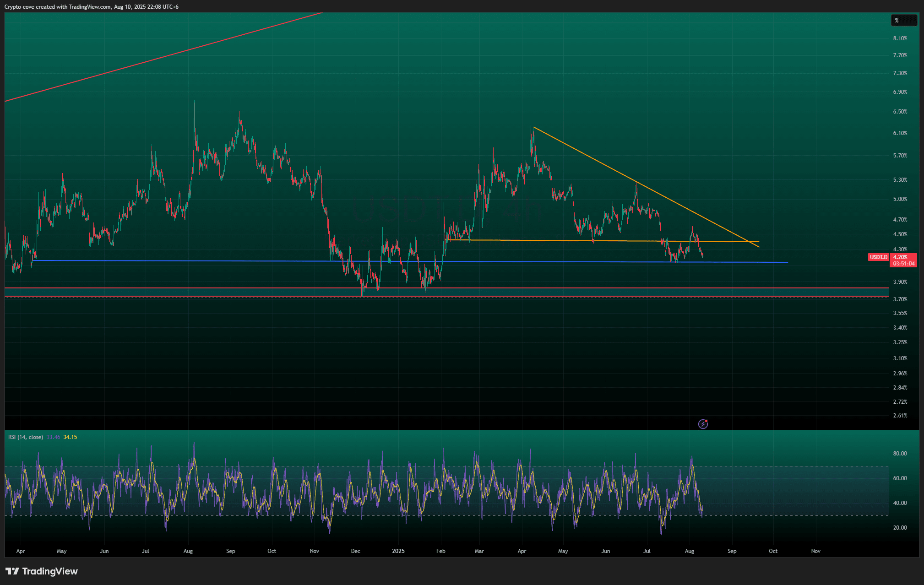Click the 8.10% price scale label
The height and width of the screenshot is (585, 924).
[900, 38]
